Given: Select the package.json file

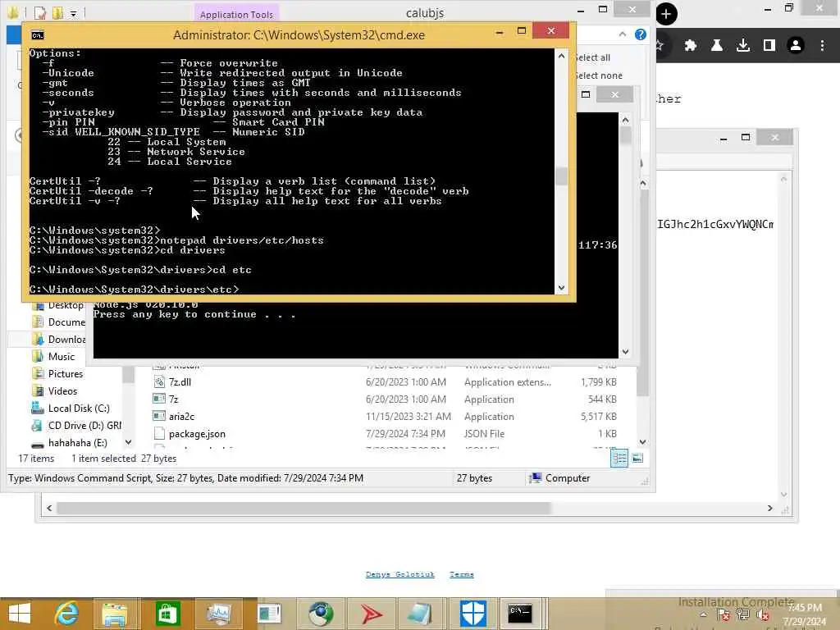Looking at the screenshot, I should point(385,433).
